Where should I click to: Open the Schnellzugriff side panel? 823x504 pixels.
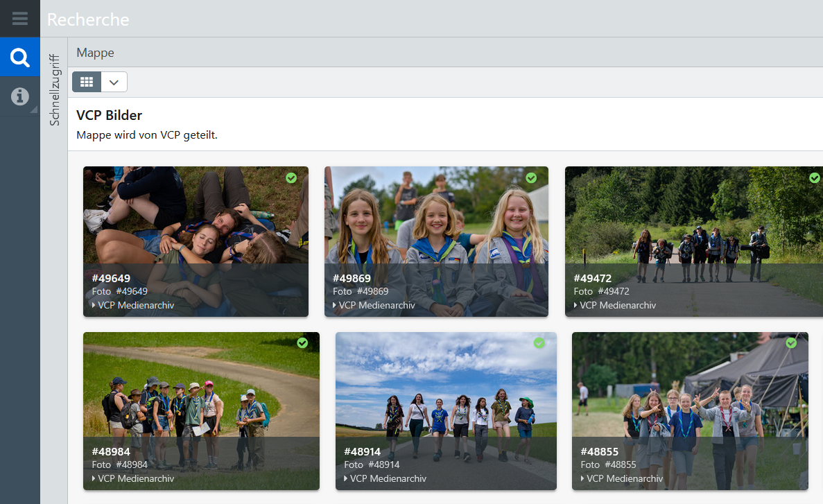pyautogui.click(x=54, y=89)
